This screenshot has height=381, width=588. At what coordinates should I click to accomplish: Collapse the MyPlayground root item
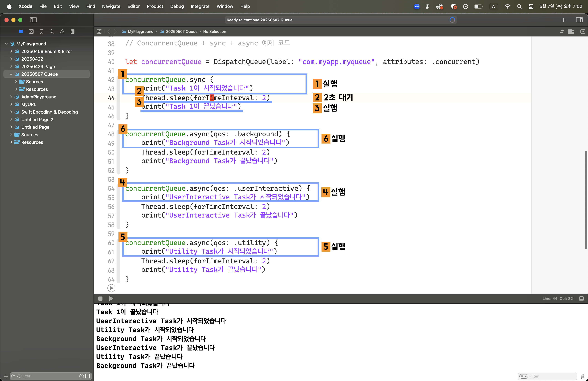pyautogui.click(x=6, y=44)
